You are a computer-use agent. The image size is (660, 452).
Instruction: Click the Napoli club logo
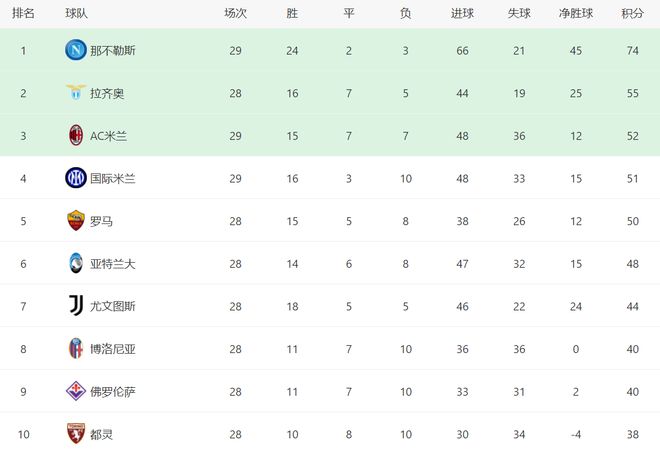click(75, 50)
